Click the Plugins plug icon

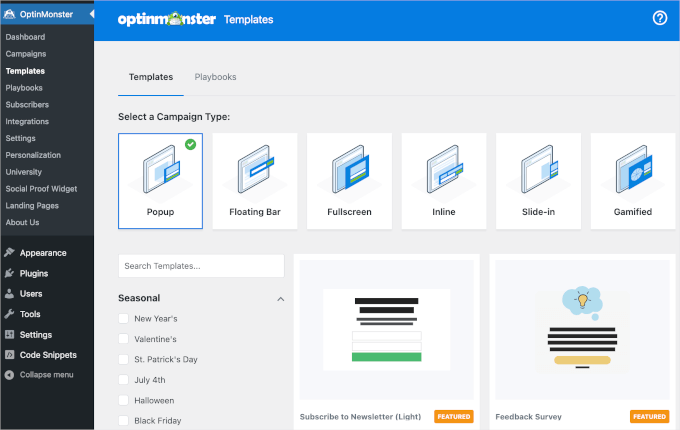pos(10,273)
